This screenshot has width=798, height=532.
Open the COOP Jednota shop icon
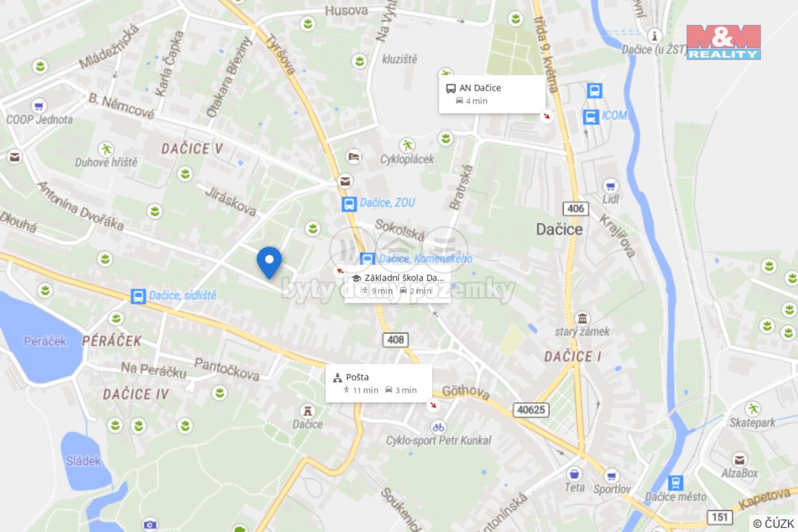(38, 105)
